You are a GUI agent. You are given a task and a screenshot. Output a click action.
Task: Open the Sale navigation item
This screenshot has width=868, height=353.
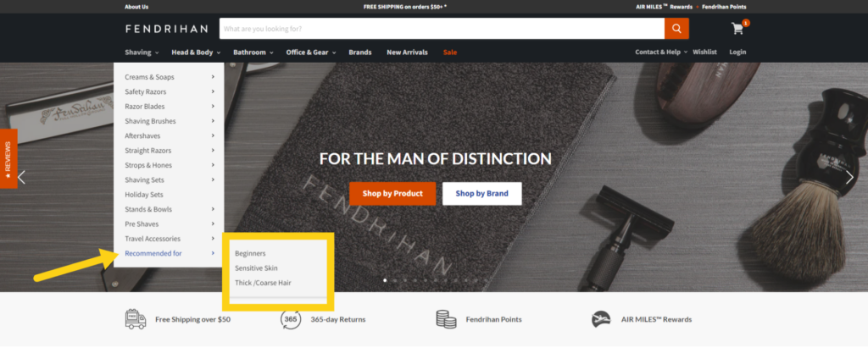click(450, 52)
